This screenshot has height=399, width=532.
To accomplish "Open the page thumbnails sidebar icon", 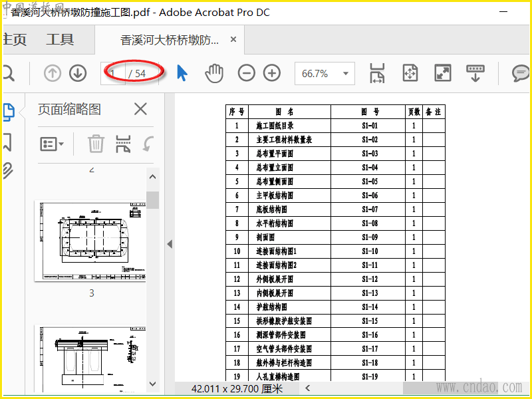I will (x=9, y=112).
